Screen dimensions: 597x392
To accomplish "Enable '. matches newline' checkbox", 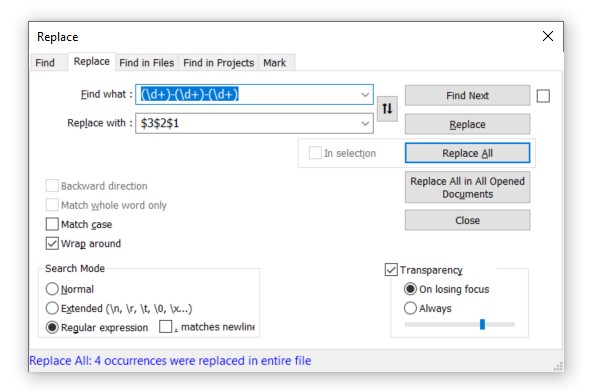I will pos(166,327).
